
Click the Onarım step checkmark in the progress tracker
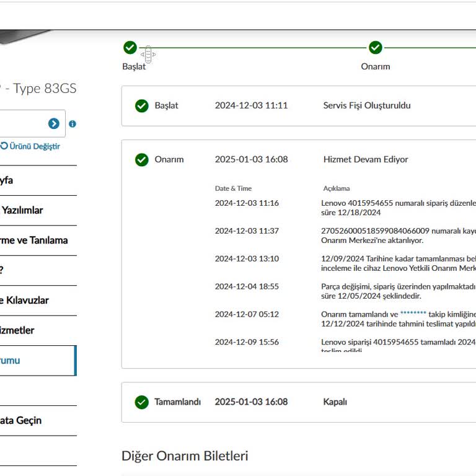(376, 48)
